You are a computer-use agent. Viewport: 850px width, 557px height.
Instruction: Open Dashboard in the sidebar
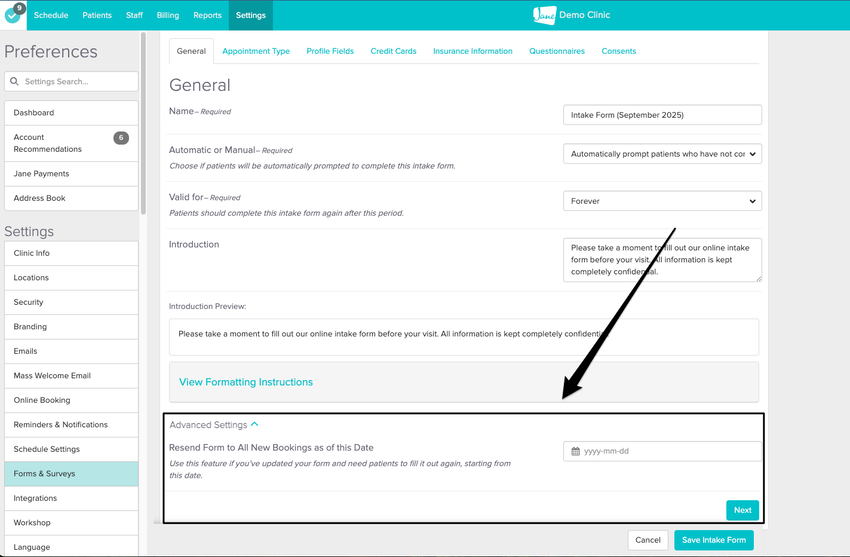(x=71, y=113)
